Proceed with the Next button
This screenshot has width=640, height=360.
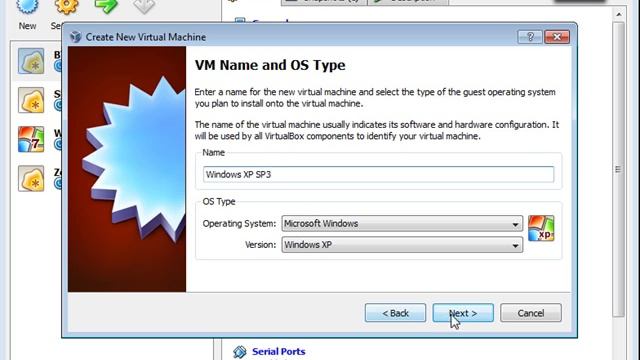(463, 313)
